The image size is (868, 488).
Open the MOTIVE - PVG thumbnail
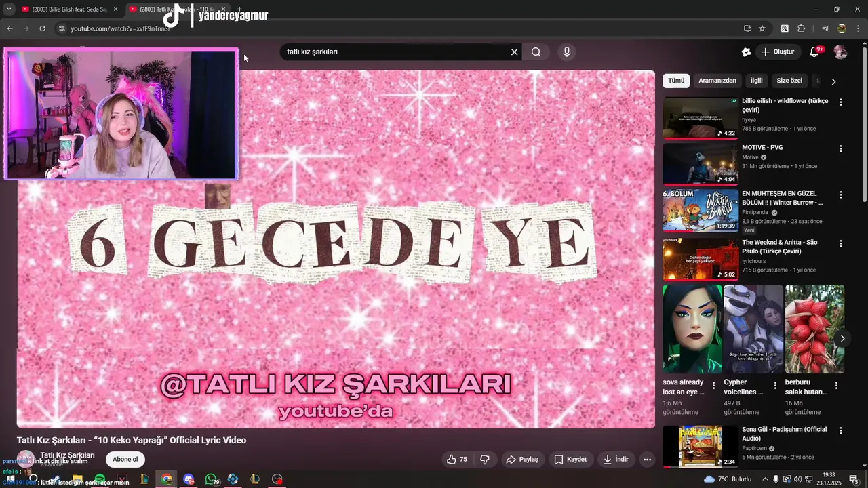tap(701, 164)
